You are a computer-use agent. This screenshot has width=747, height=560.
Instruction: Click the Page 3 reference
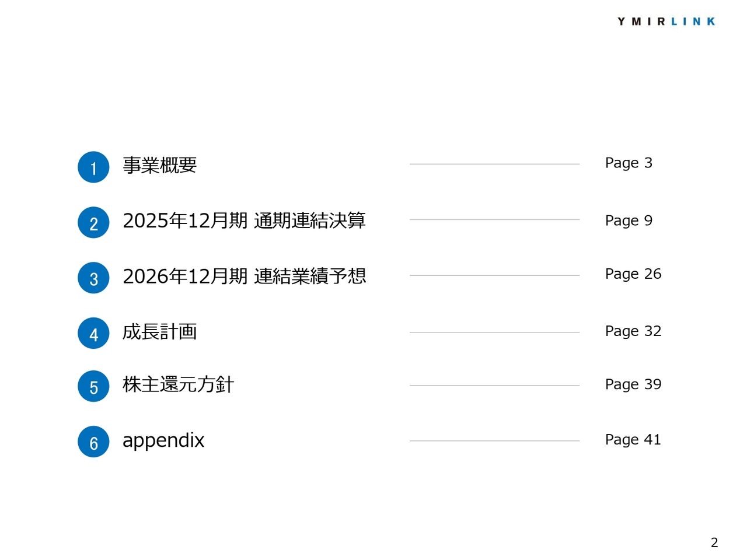coord(629,163)
